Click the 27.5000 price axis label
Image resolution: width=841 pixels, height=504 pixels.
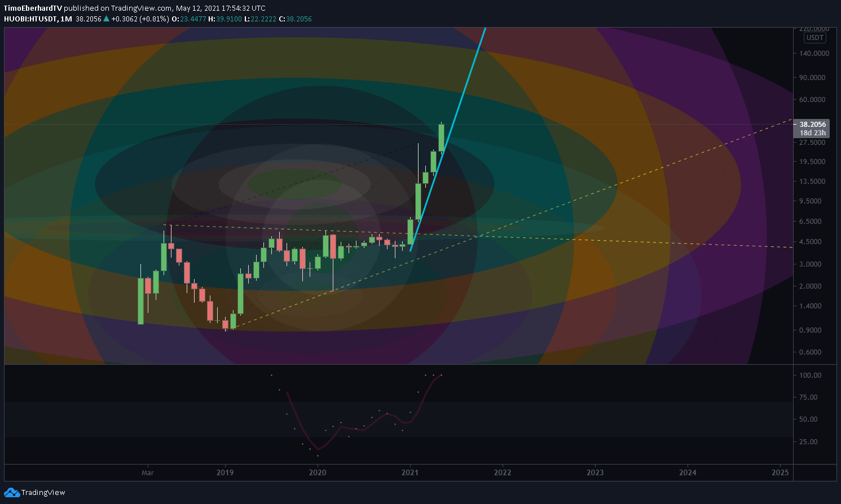point(812,143)
